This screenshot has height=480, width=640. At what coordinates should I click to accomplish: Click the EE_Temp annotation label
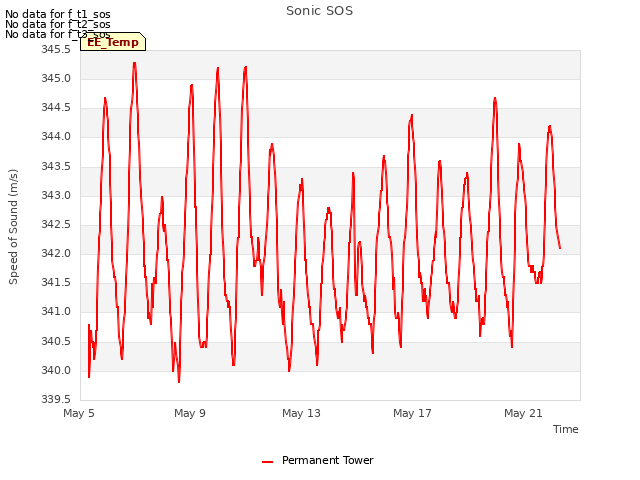[113, 42]
